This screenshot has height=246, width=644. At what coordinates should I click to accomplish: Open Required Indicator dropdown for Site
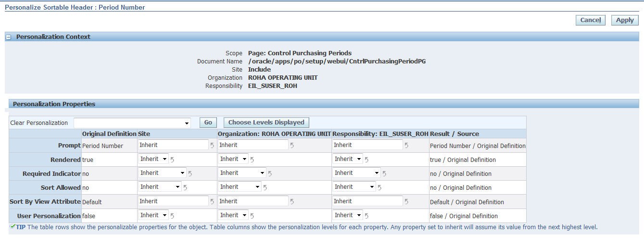(162, 173)
